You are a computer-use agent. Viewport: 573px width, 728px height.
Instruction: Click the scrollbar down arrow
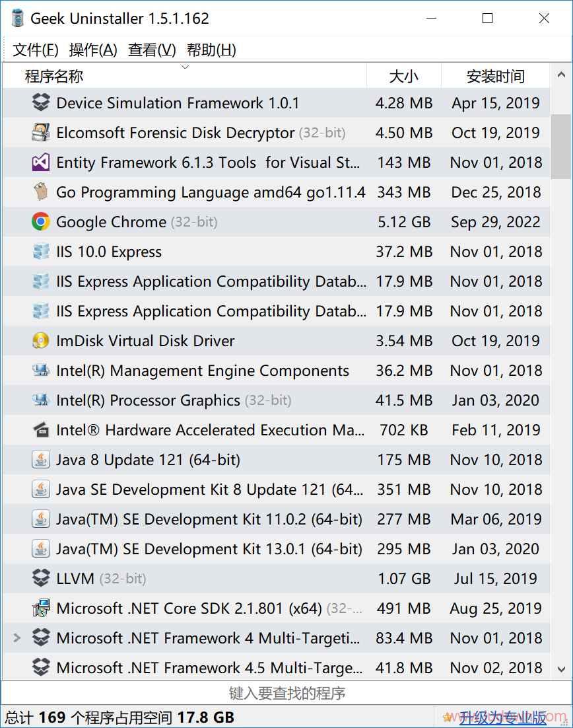[x=561, y=669]
